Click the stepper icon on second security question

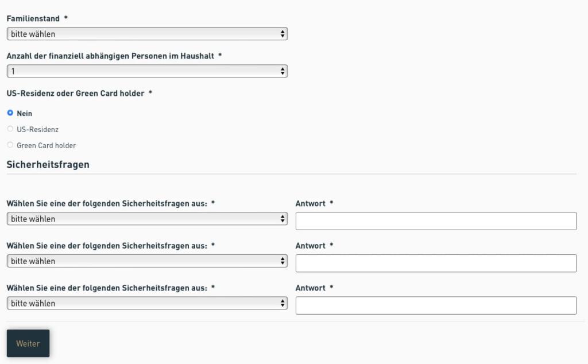coord(282,261)
